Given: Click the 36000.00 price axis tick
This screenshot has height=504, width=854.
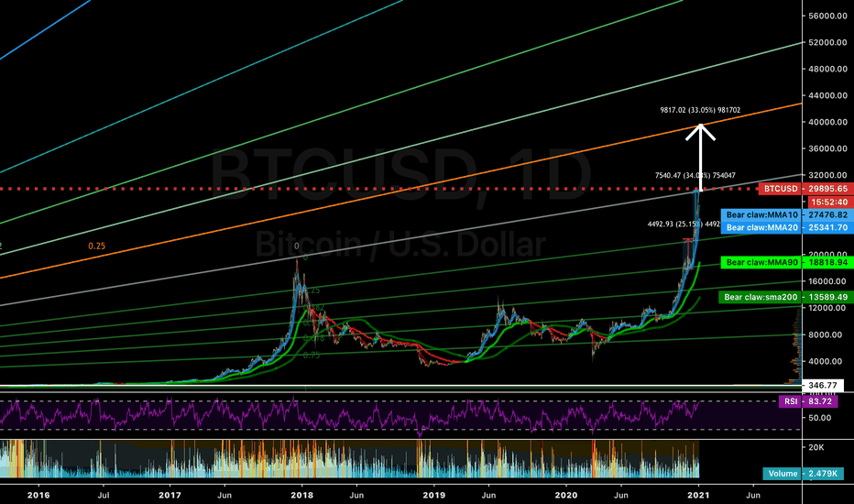Looking at the screenshot, I should (827, 148).
